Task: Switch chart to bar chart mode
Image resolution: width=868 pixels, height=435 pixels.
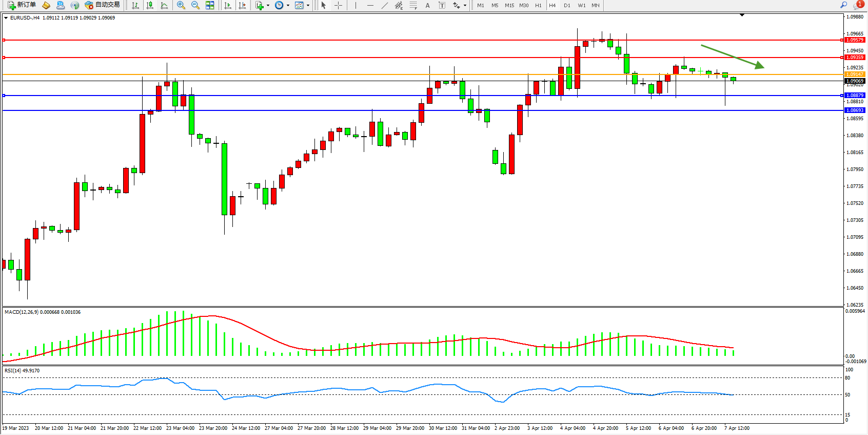Action: (x=135, y=5)
